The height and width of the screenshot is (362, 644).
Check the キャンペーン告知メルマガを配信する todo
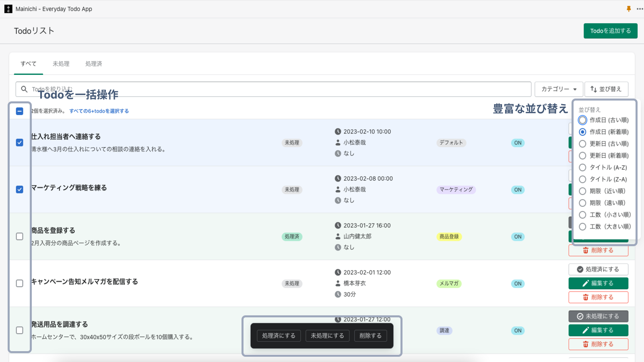point(19,283)
